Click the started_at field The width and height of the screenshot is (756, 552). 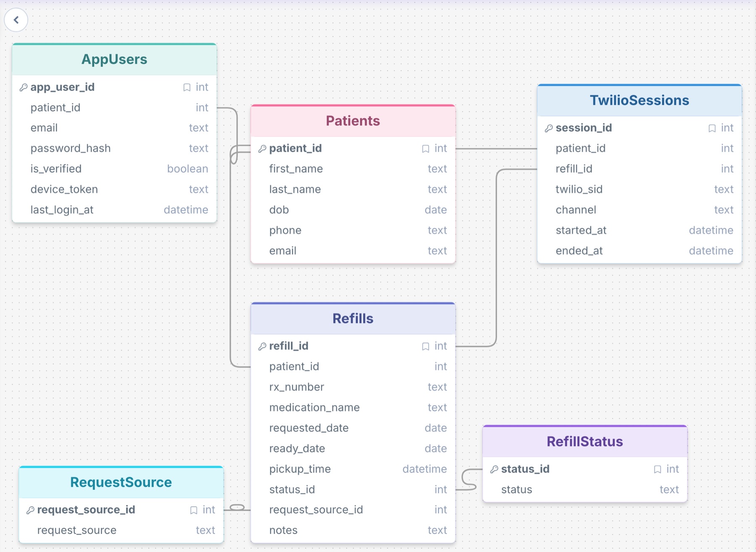tap(639, 231)
